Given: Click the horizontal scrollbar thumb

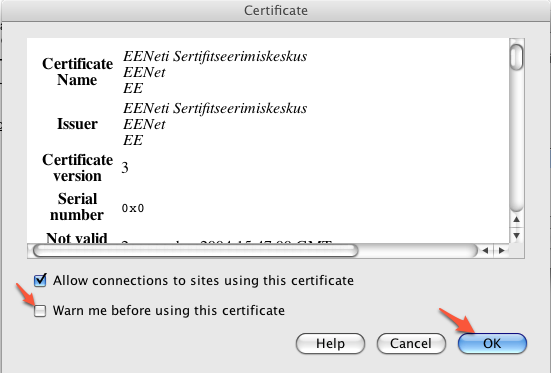Looking at the screenshot, I should 195,251.
